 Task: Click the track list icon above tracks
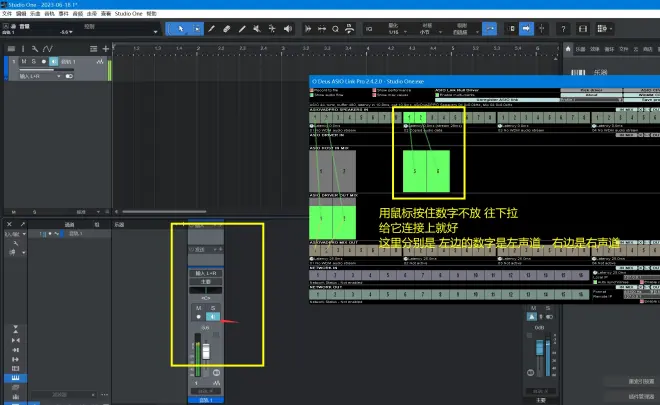coord(11,49)
